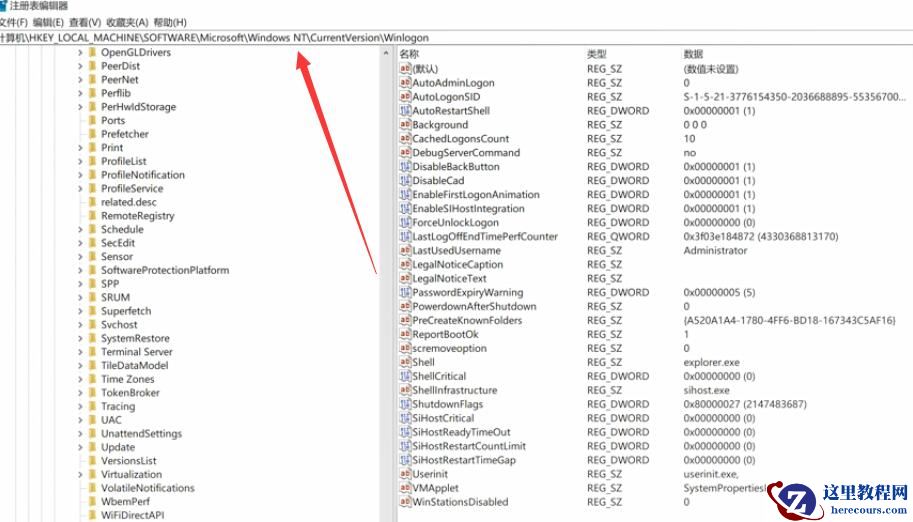Expand the OpenGLDrivers key
Image resolution: width=913 pixels, height=522 pixels.
pos(80,52)
